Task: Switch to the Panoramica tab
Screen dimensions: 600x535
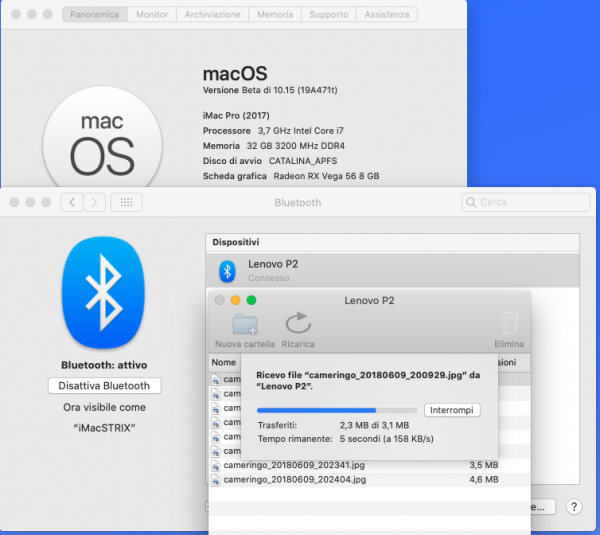Action: click(95, 15)
